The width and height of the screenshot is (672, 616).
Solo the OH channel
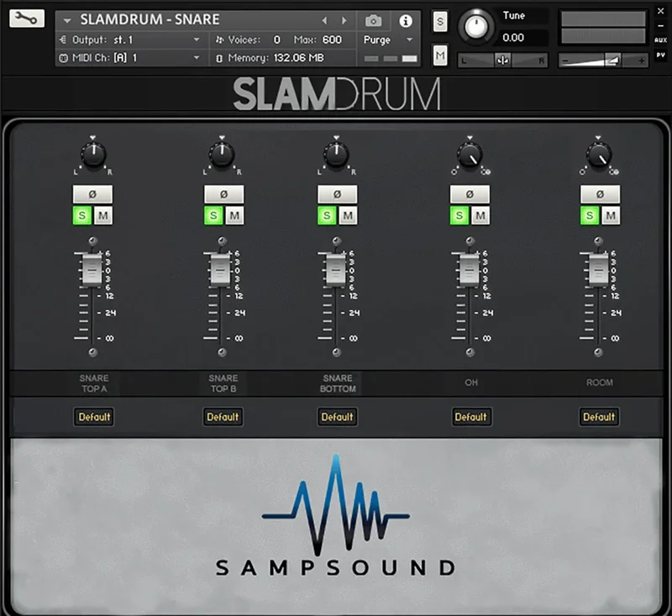[x=459, y=215]
